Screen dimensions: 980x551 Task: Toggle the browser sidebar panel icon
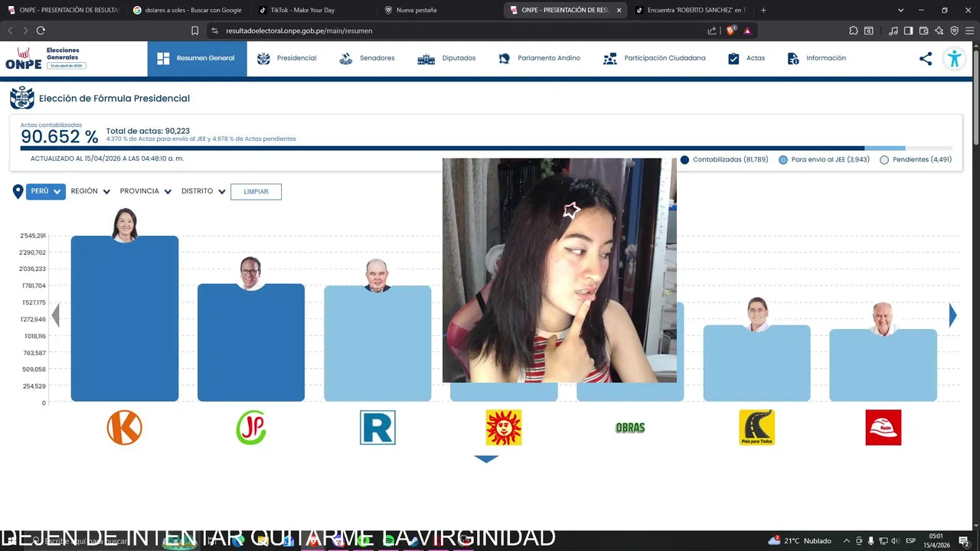pyautogui.click(x=908, y=31)
